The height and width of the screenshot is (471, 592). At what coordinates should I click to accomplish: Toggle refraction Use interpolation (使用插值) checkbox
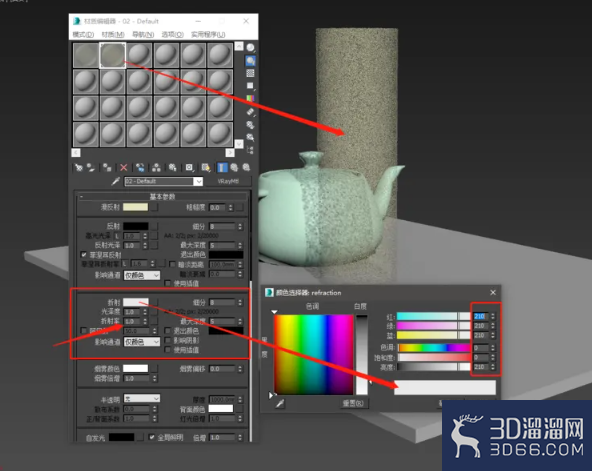point(168,350)
